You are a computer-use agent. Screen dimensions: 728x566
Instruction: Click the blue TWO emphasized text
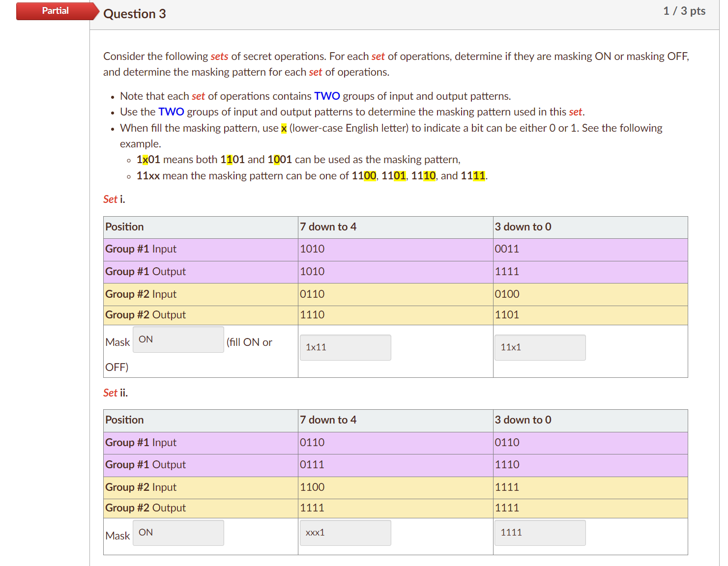click(327, 96)
